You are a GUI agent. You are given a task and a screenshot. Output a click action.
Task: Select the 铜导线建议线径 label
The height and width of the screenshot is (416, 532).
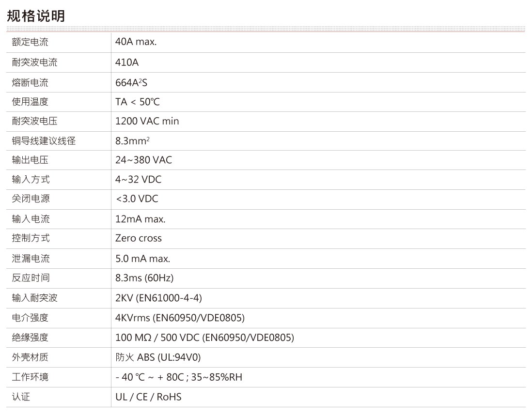click(x=44, y=141)
